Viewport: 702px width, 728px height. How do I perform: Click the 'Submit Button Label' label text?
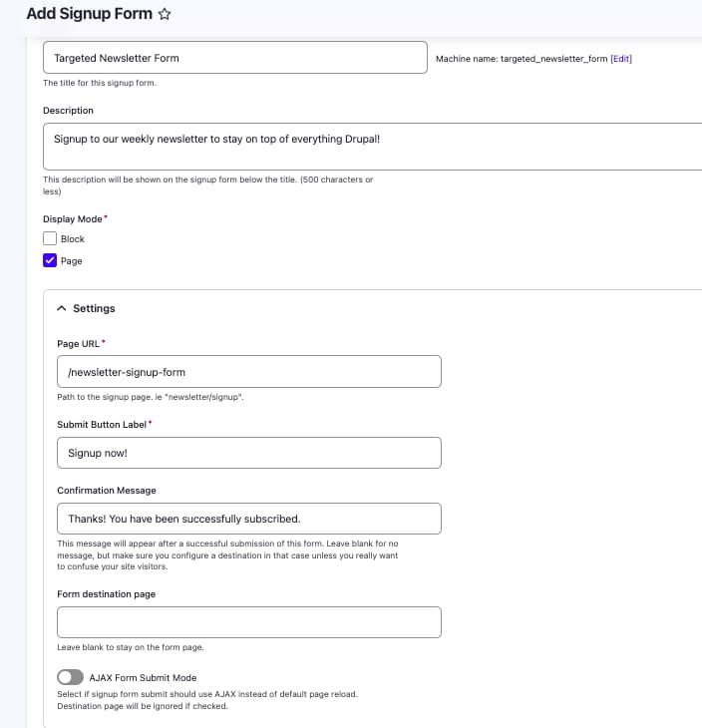point(102,425)
